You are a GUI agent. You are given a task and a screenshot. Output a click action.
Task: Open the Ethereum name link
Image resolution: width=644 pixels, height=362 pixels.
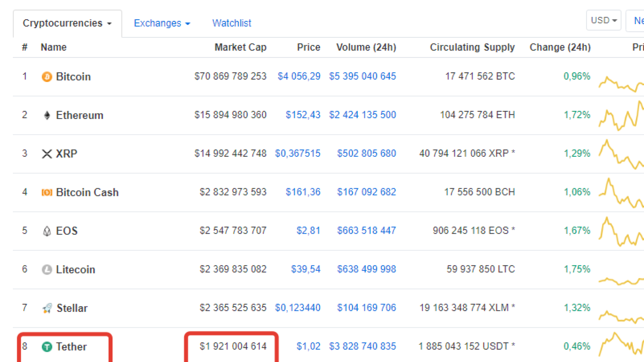[80, 115]
